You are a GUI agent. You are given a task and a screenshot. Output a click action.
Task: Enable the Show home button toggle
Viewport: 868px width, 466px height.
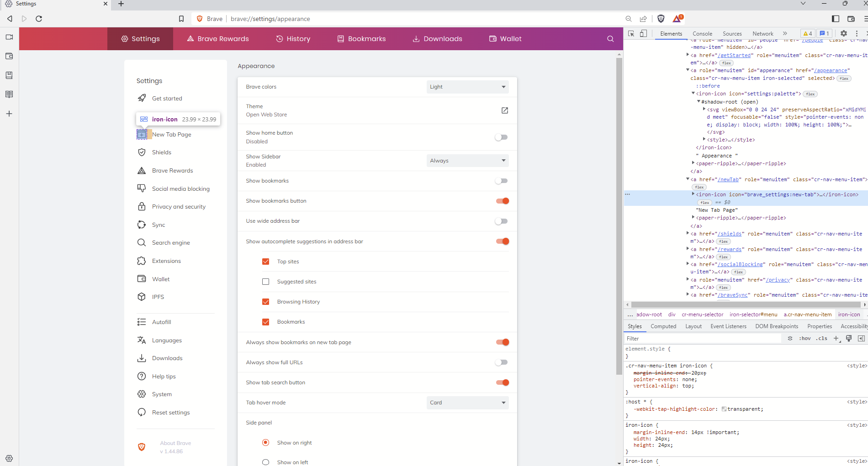coord(501,137)
